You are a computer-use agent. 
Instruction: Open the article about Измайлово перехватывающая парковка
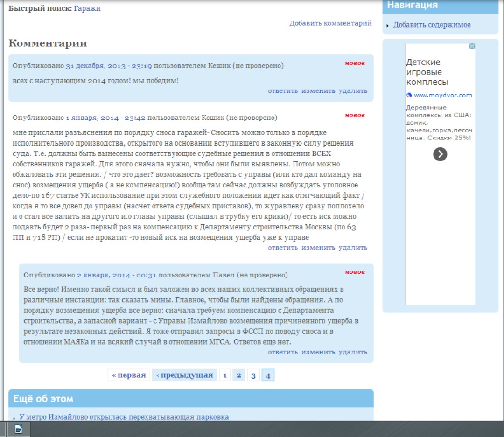124,417
